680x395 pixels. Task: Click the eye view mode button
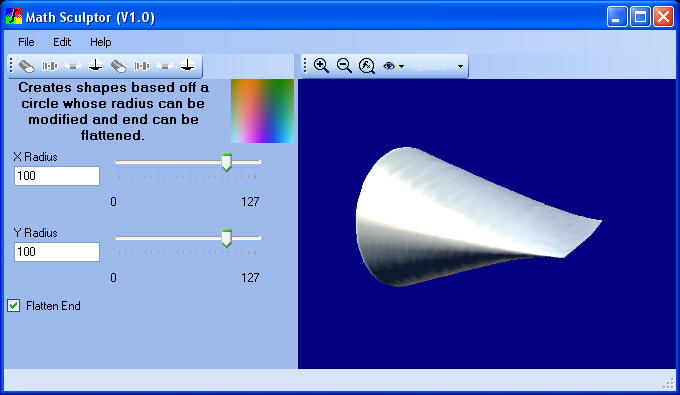pyautogui.click(x=389, y=66)
